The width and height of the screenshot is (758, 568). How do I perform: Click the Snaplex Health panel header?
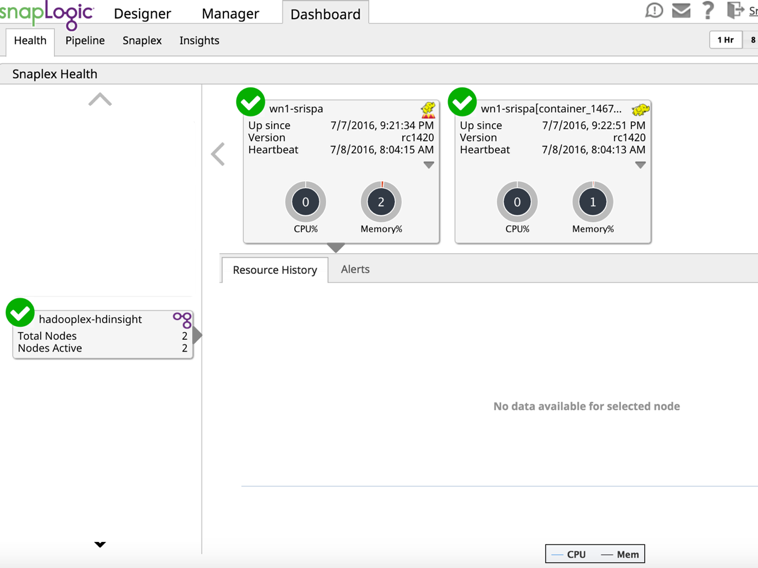tap(379, 74)
